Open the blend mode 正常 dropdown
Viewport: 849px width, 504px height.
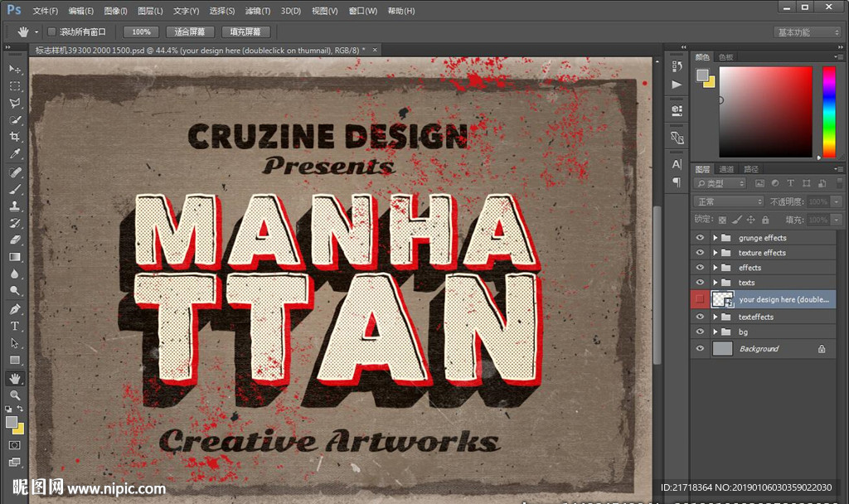click(x=729, y=201)
